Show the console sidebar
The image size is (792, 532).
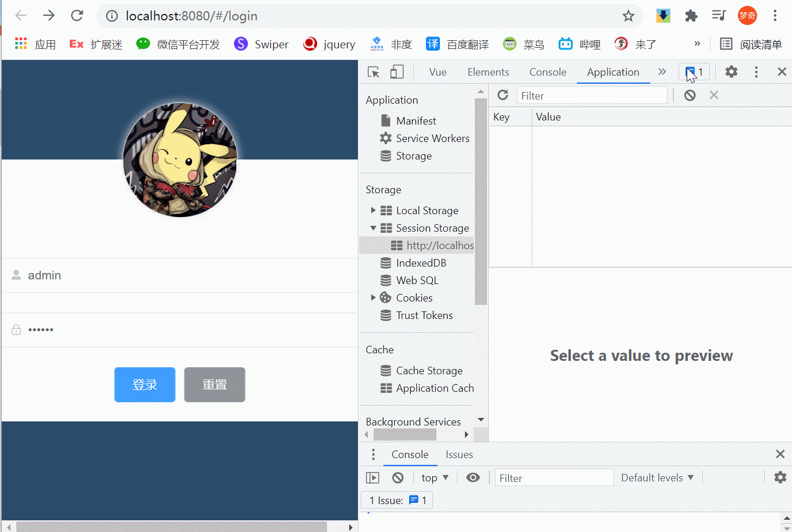tap(372, 478)
